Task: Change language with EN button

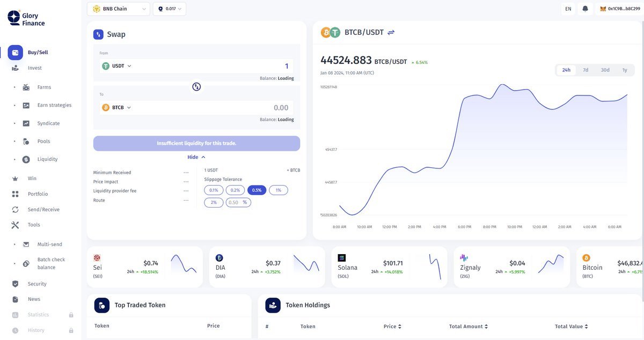Action: click(568, 9)
